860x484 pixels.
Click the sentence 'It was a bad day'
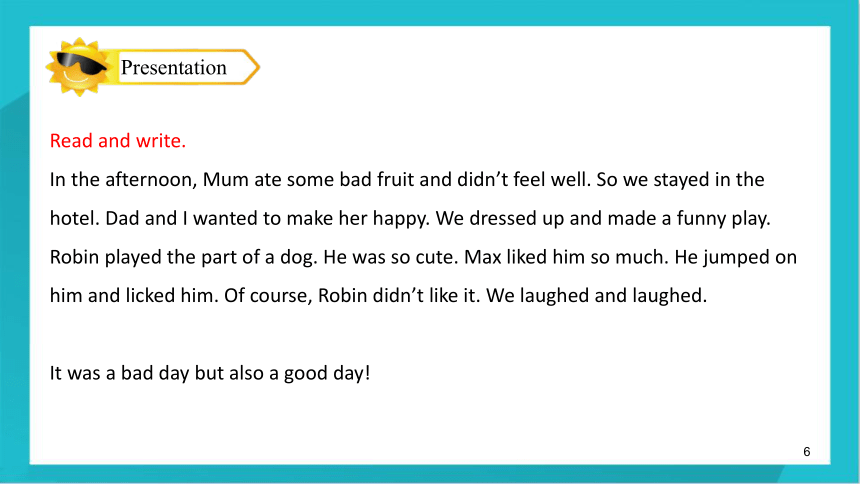click(119, 373)
